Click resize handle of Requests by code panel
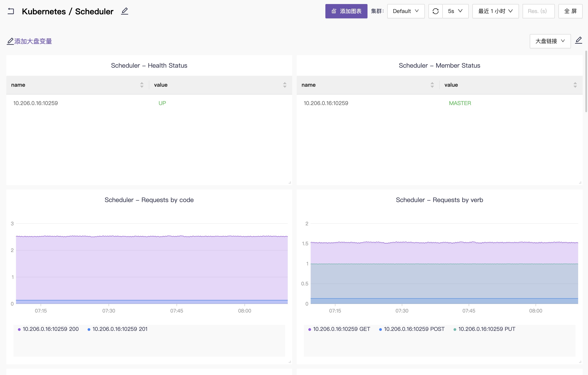 290,362
